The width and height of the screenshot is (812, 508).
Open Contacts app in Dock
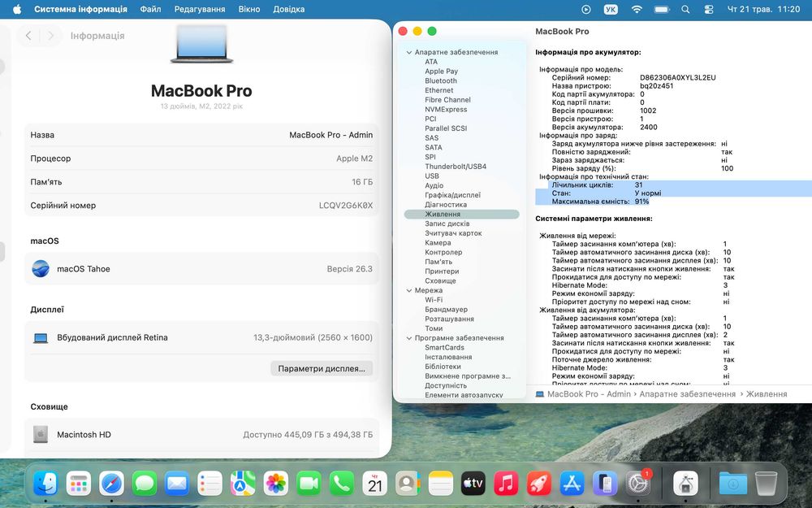coord(408,484)
